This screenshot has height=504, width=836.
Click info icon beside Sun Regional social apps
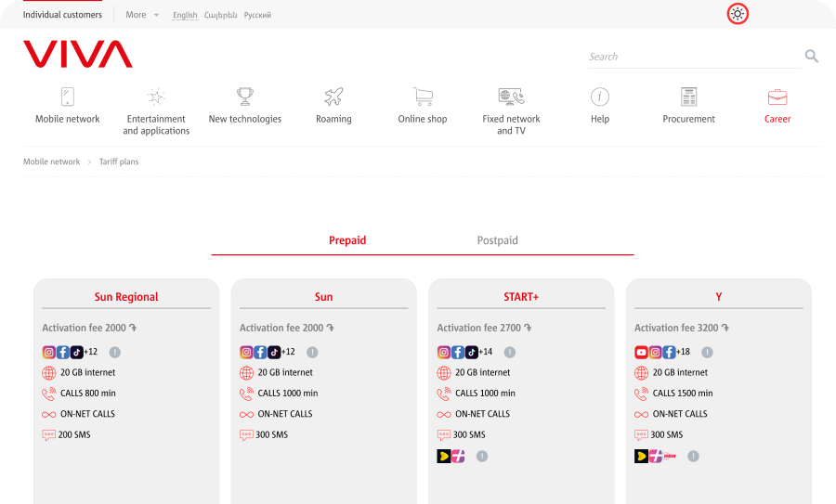coord(114,352)
